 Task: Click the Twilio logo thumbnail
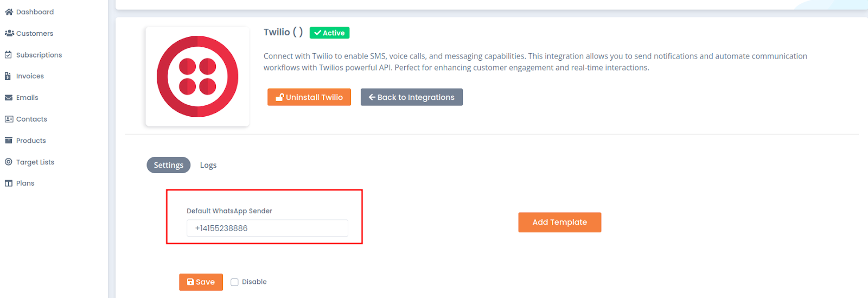point(197,77)
